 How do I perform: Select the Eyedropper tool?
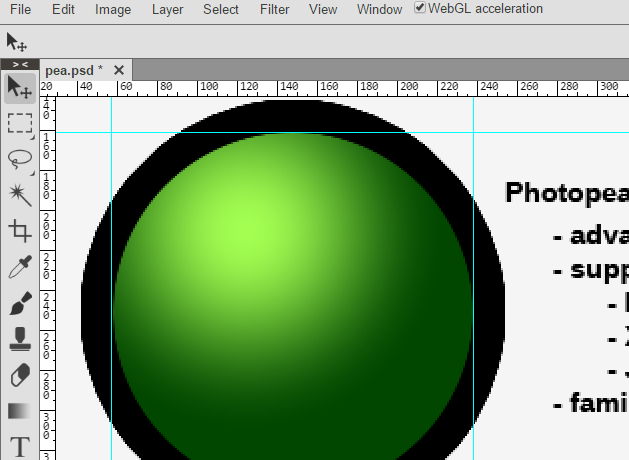(20, 267)
